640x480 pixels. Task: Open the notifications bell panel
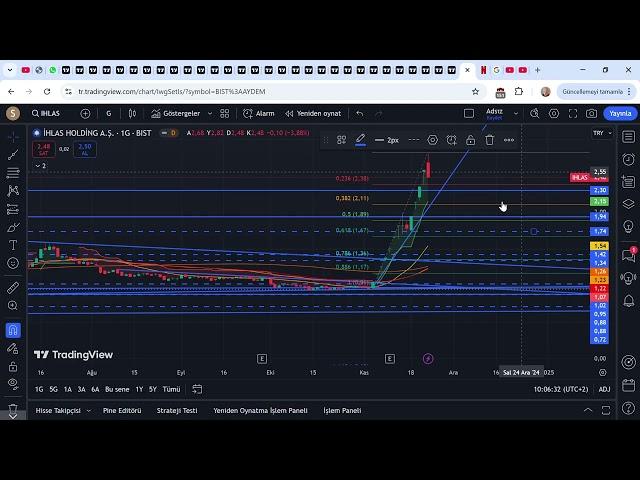[629, 301]
